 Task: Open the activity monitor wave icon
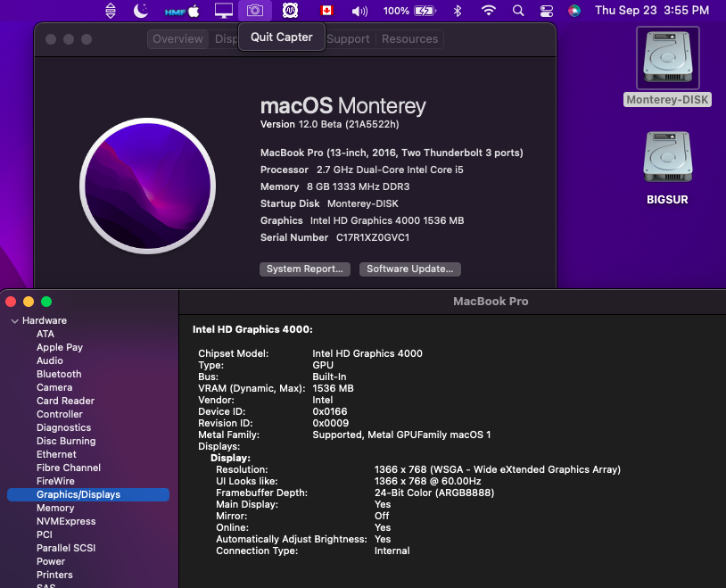coord(290,10)
